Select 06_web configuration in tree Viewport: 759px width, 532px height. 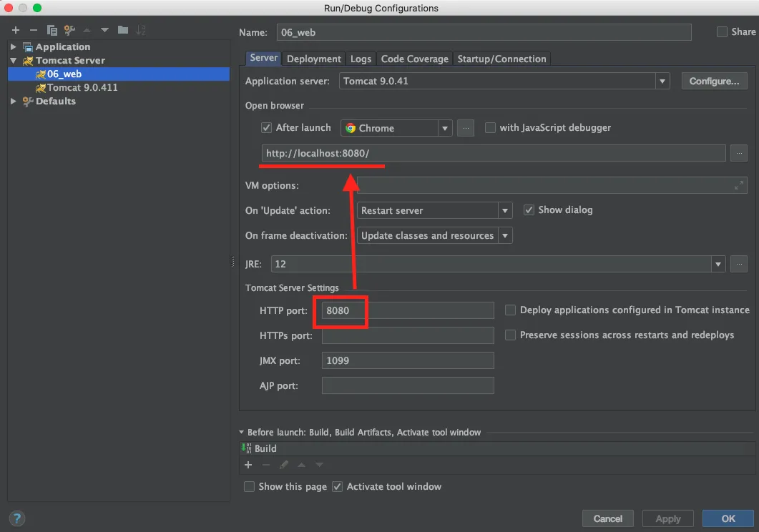point(119,74)
